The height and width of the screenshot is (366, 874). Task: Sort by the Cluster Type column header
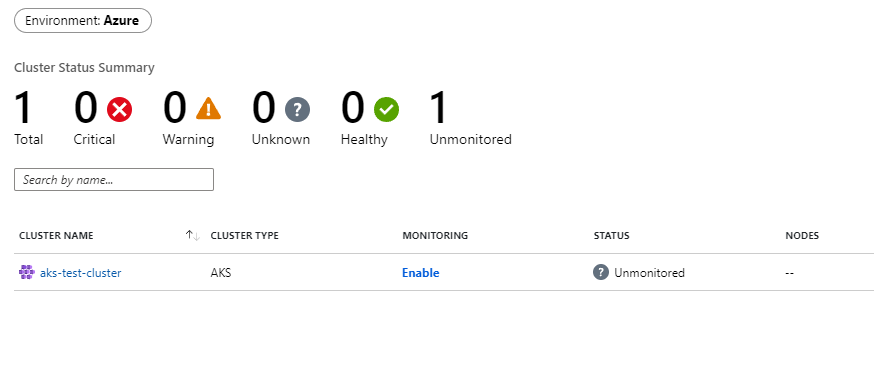click(245, 236)
